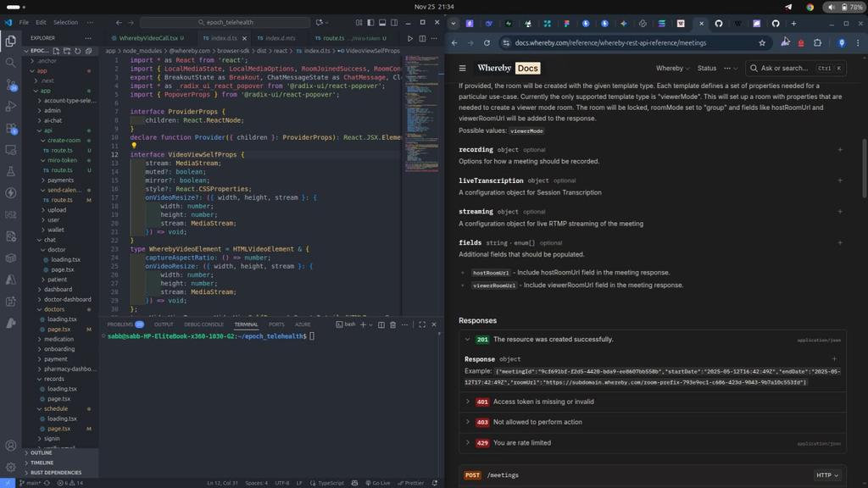
Task: Open the Whereby Docs hamburger menu
Action: point(462,68)
